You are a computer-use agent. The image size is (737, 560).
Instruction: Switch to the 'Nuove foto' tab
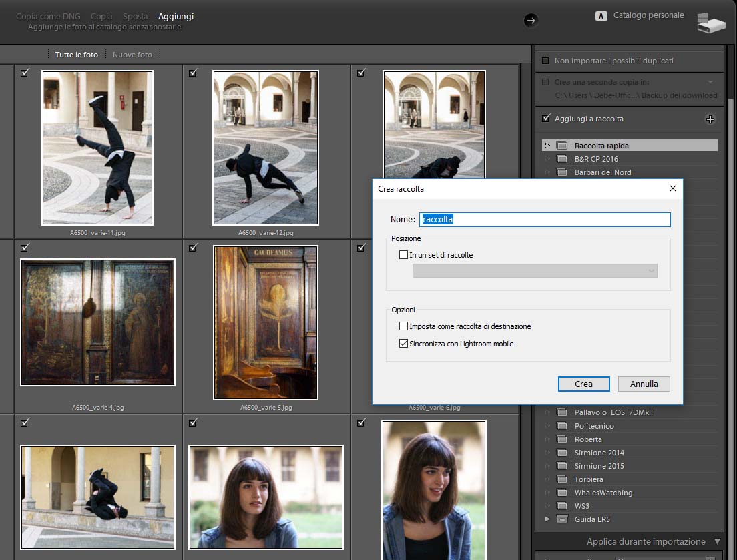[x=132, y=55]
